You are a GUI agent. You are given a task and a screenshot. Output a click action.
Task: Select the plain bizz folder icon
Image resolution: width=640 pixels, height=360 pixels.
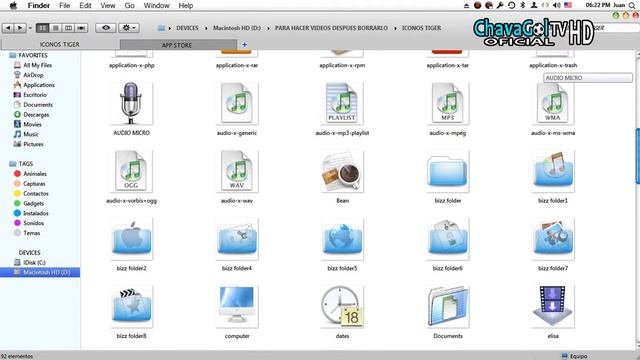448,171
